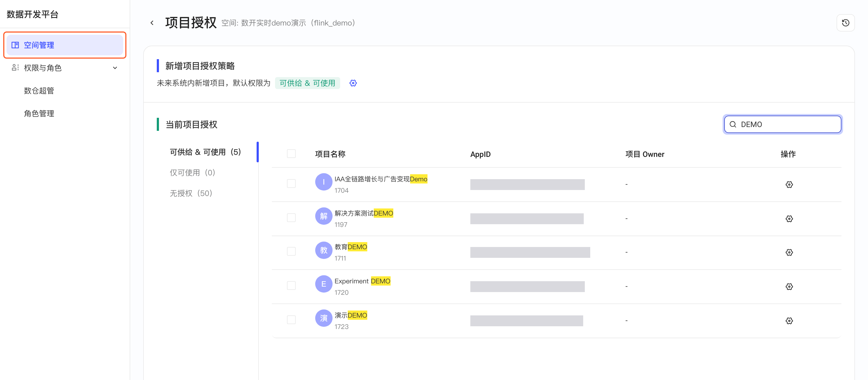Click the 项目 Owner column header

[x=645, y=154]
